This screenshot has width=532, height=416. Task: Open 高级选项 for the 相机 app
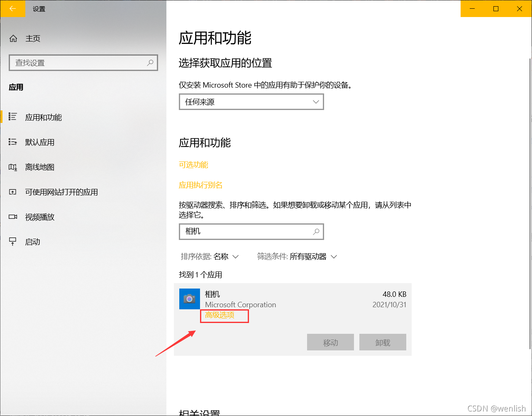coord(220,315)
